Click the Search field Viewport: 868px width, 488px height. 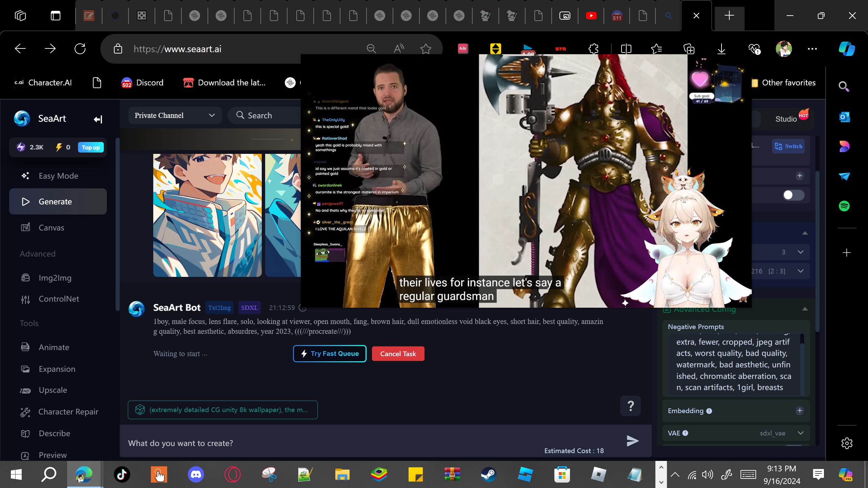click(264, 116)
